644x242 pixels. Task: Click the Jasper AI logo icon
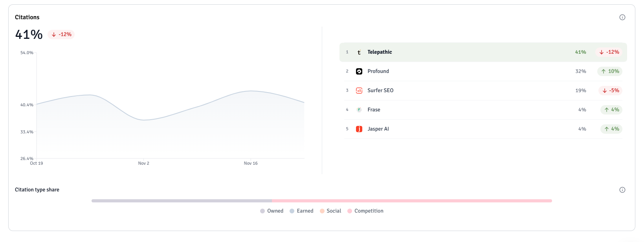point(359,129)
